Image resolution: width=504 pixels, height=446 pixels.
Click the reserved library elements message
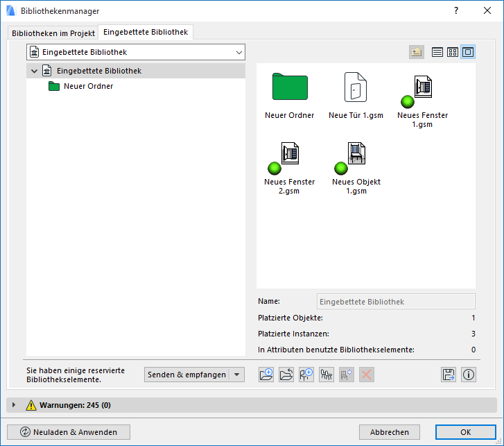[76, 375]
